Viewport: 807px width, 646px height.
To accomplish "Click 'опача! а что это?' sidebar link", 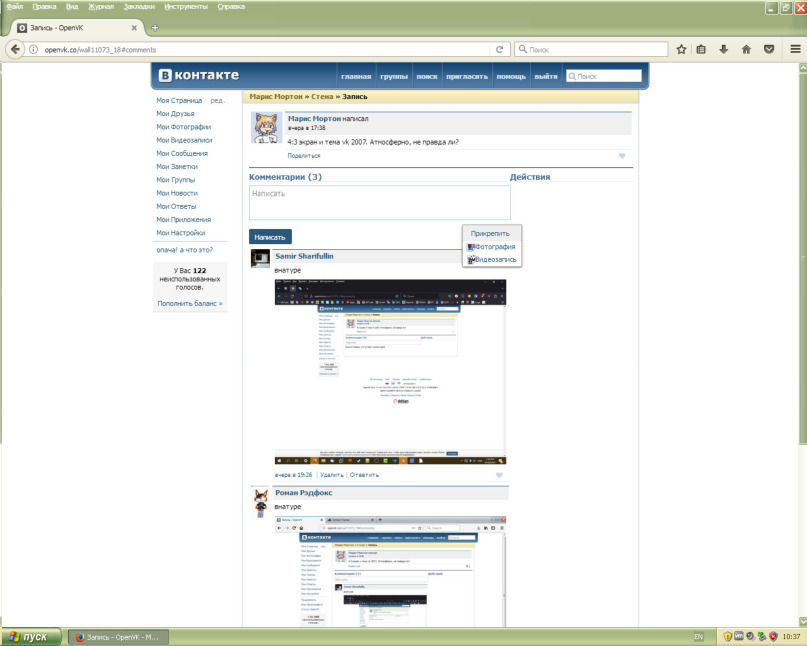I will coord(185,250).
